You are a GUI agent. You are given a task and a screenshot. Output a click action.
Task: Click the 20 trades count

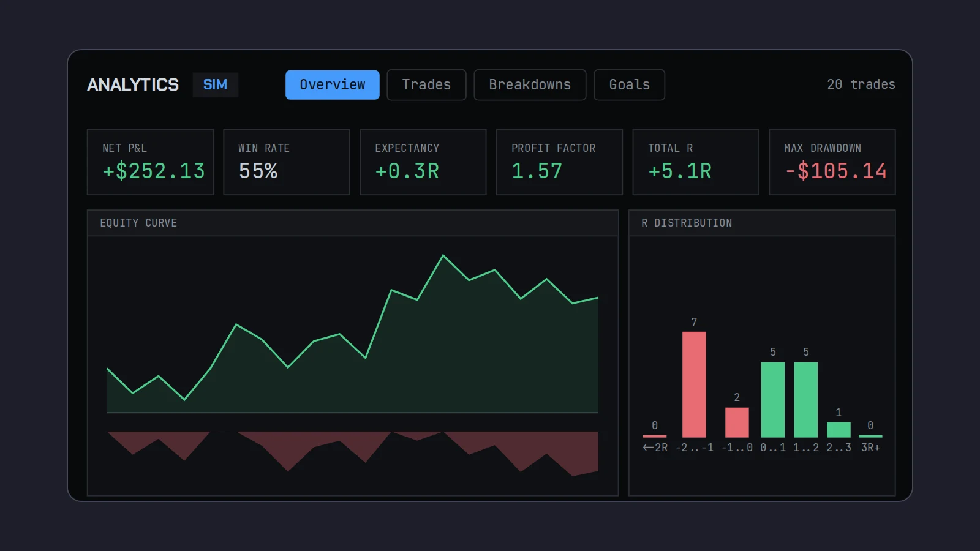861,84
